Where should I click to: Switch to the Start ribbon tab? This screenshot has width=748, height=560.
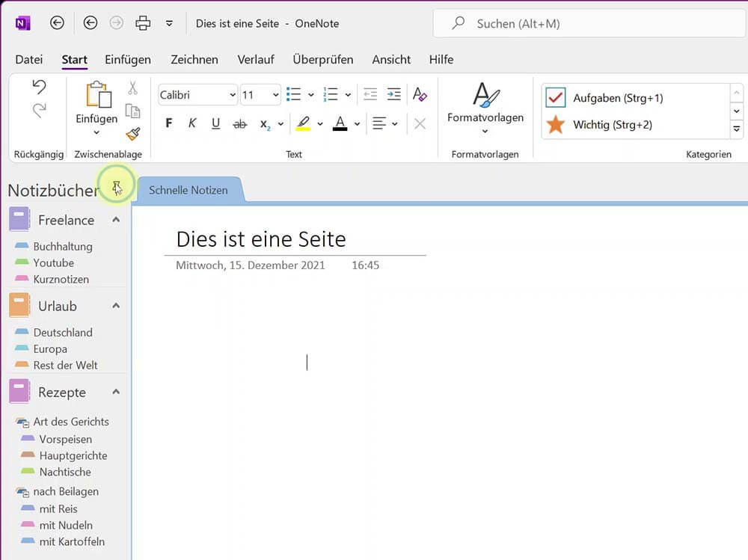click(x=74, y=60)
